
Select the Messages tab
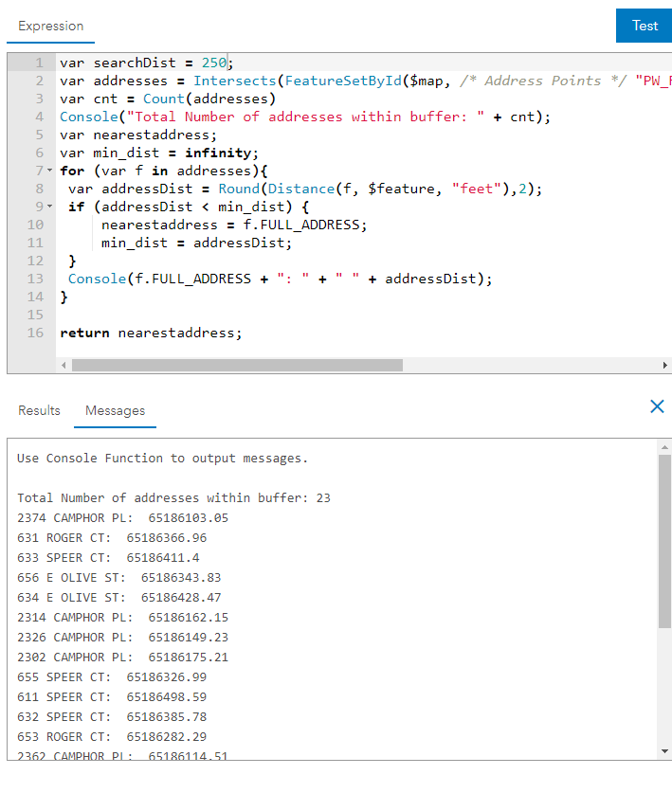tap(115, 410)
